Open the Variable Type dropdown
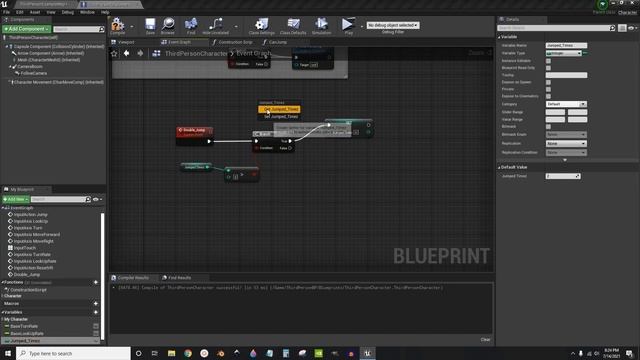Viewport: 640px width, 360px height. click(564, 53)
